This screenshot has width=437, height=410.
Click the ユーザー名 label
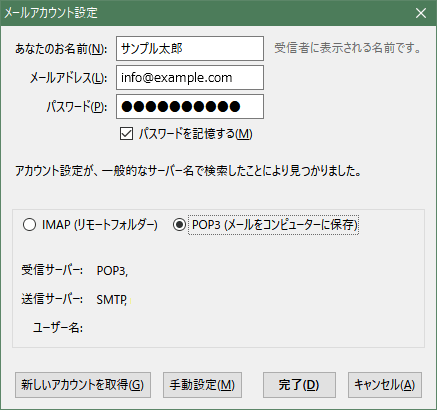[x=58, y=328]
